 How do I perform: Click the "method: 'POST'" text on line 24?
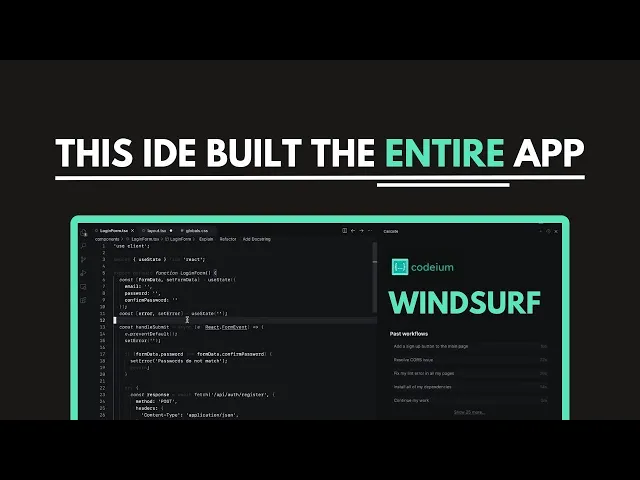point(157,401)
